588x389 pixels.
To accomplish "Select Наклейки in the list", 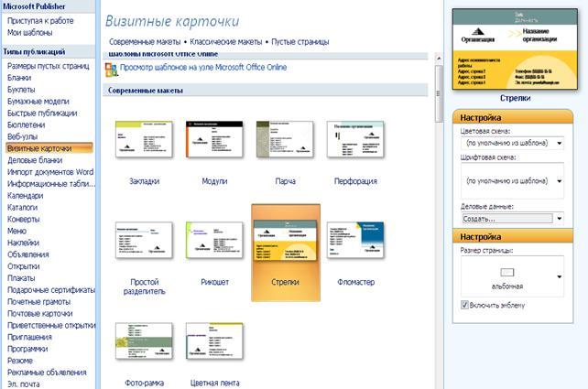I will coord(23,243).
